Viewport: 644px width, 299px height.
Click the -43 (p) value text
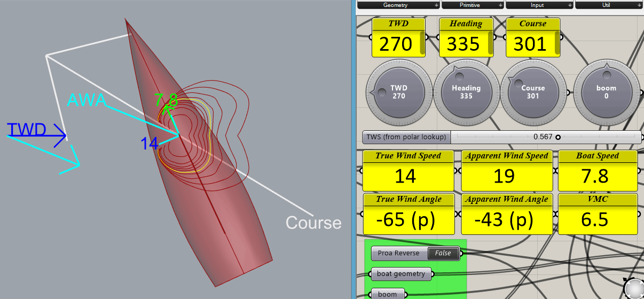coord(504,219)
